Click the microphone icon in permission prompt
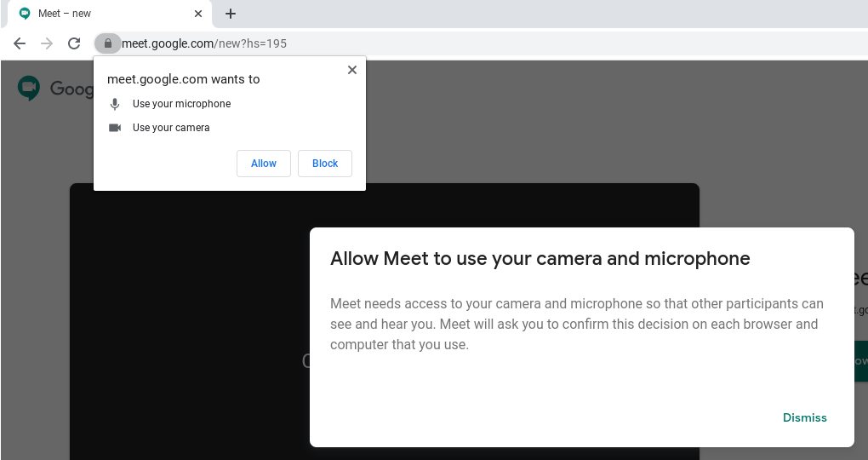 pyautogui.click(x=115, y=104)
